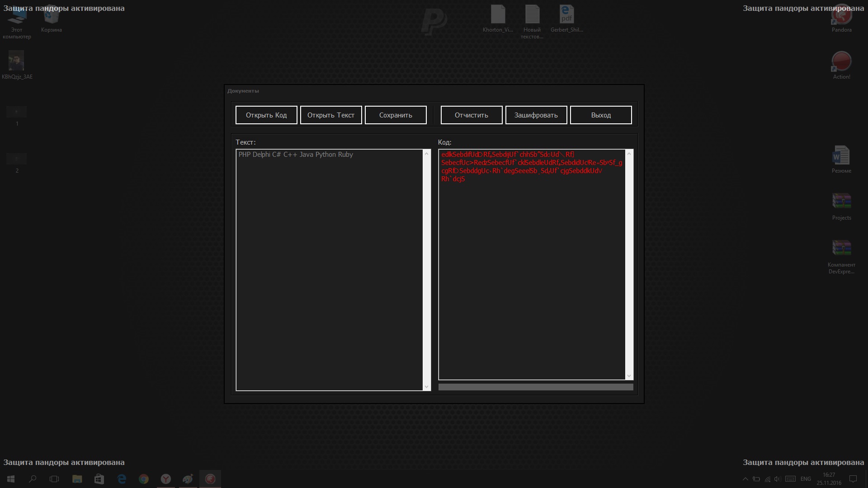Expand hidden system tray icons
The image size is (868, 488).
745,479
